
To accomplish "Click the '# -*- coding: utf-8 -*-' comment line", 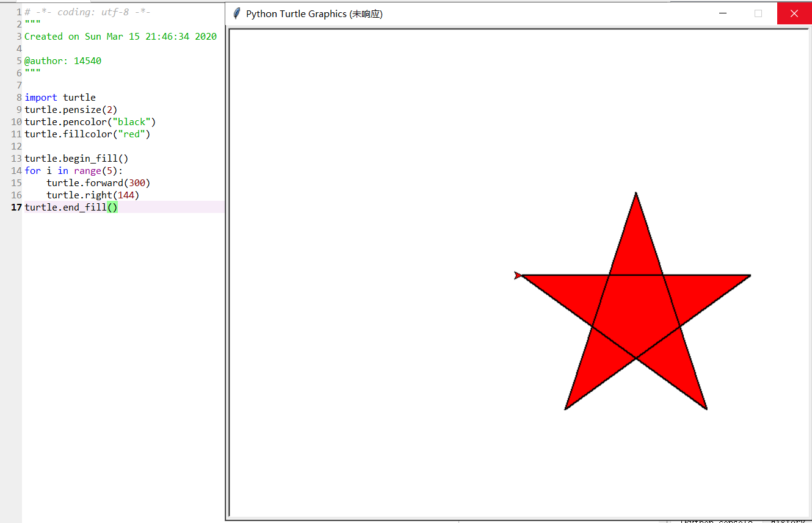I will pyautogui.click(x=87, y=12).
